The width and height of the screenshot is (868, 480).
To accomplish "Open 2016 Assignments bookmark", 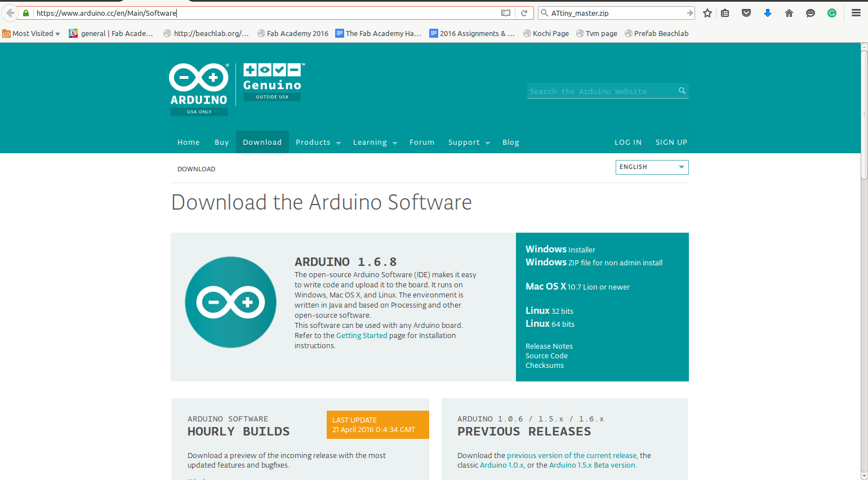I will tap(472, 33).
